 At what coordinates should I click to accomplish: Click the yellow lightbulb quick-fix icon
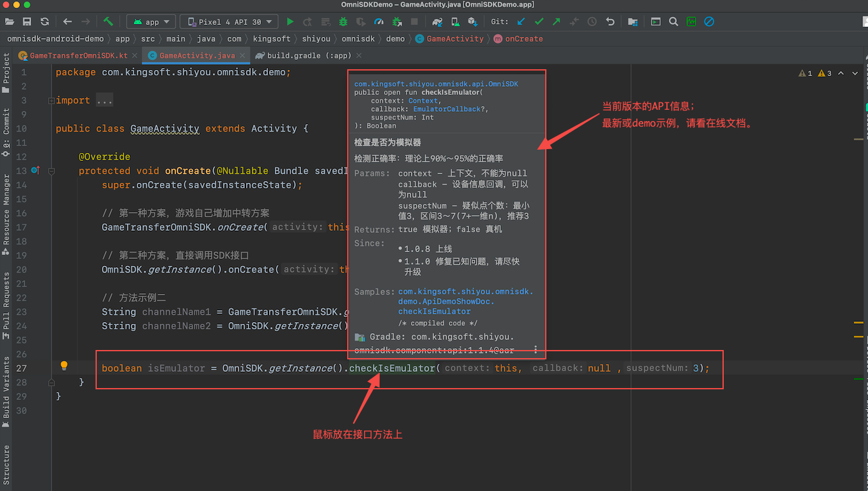click(x=64, y=366)
